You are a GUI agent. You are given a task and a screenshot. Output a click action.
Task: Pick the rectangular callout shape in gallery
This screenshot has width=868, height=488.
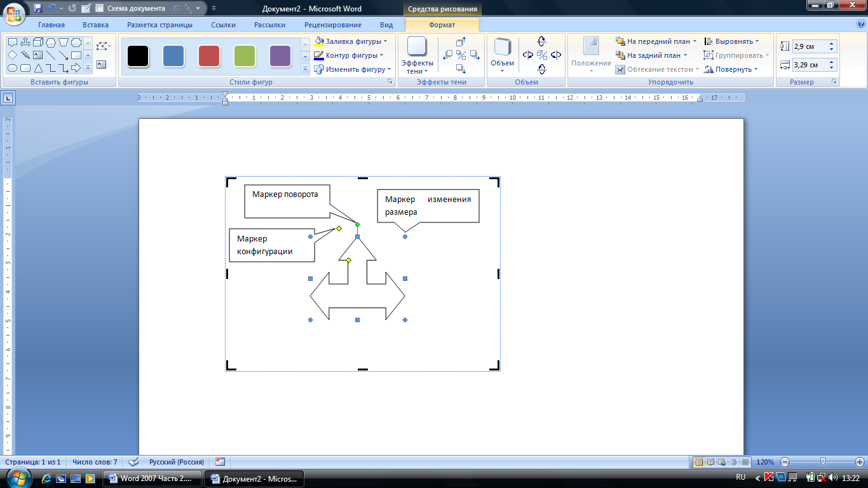click(x=13, y=43)
